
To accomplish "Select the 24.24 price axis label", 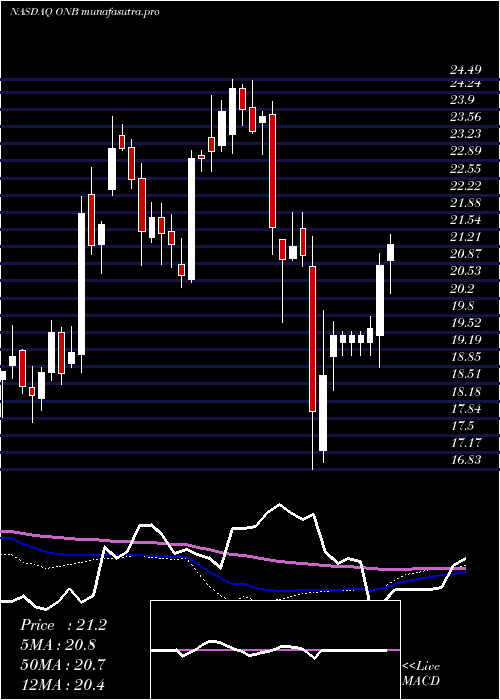I will 466,83.
